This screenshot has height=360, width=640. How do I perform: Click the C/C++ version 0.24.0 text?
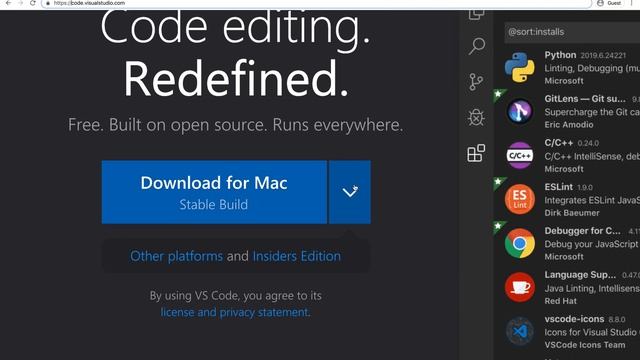588,143
